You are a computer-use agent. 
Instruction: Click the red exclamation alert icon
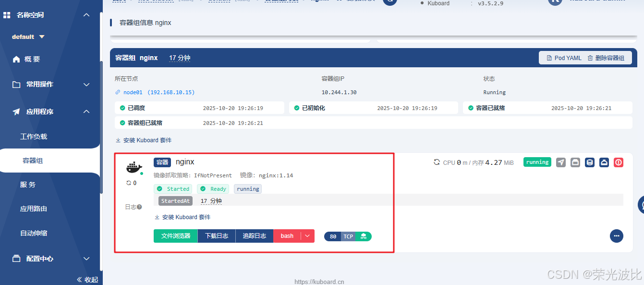tap(619, 162)
